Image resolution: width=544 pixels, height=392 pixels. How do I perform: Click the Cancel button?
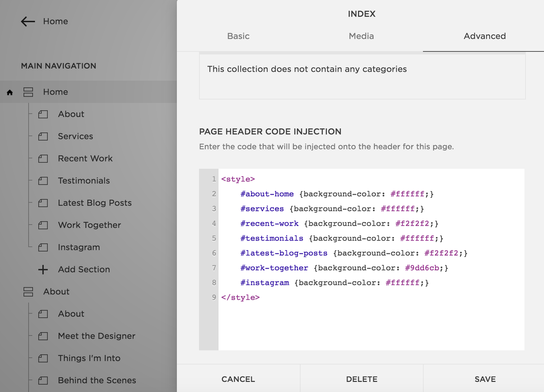238,379
